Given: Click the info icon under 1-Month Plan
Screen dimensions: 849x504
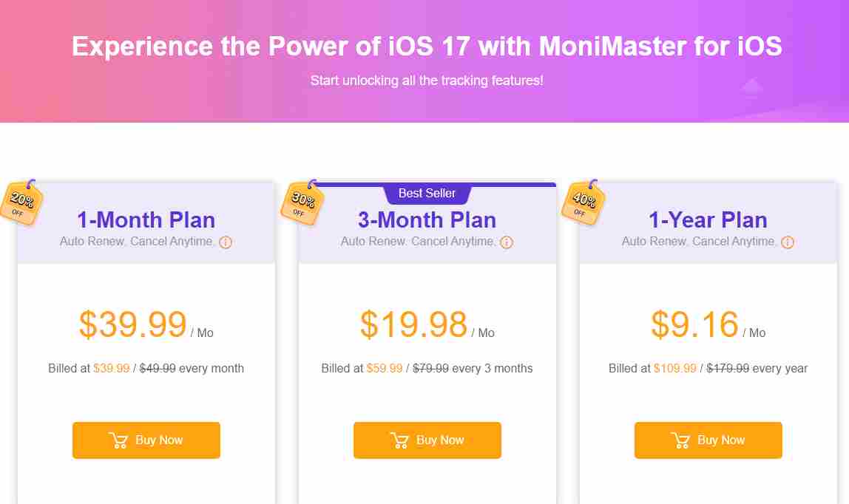Looking at the screenshot, I should point(226,242).
